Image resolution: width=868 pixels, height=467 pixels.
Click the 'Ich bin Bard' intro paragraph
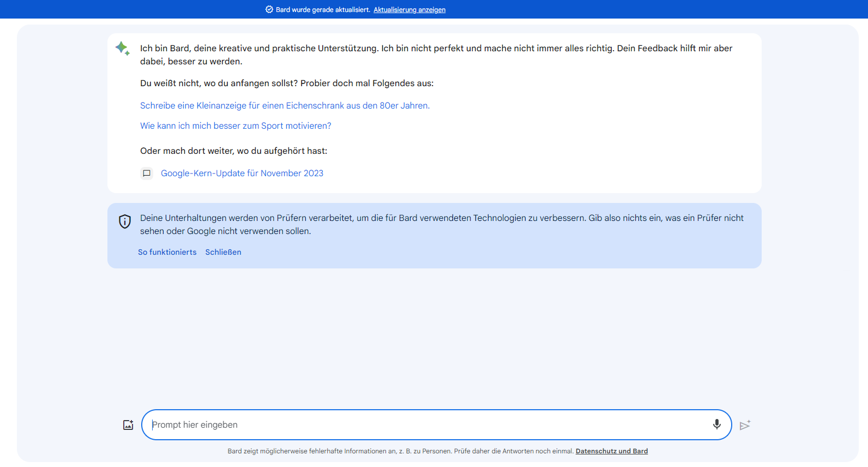[436, 55]
